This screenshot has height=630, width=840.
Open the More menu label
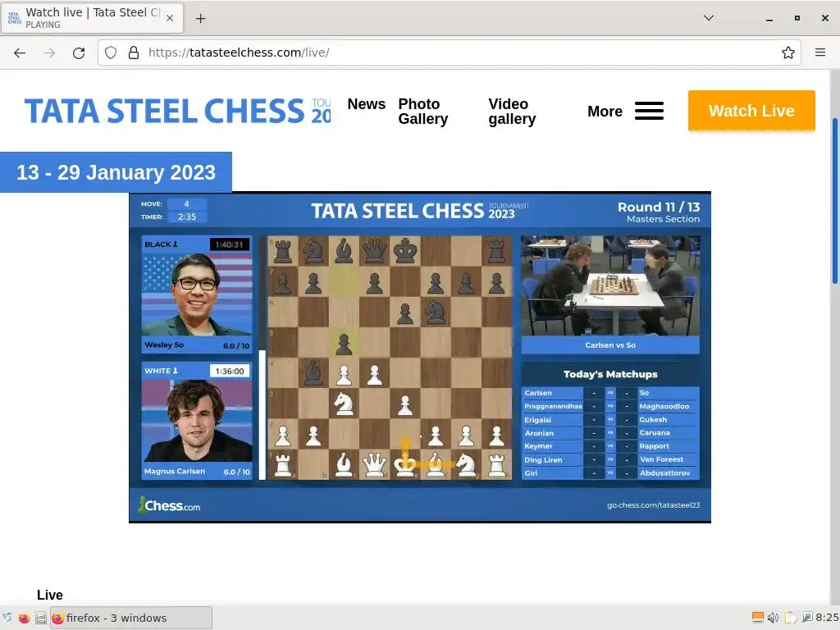pos(605,112)
